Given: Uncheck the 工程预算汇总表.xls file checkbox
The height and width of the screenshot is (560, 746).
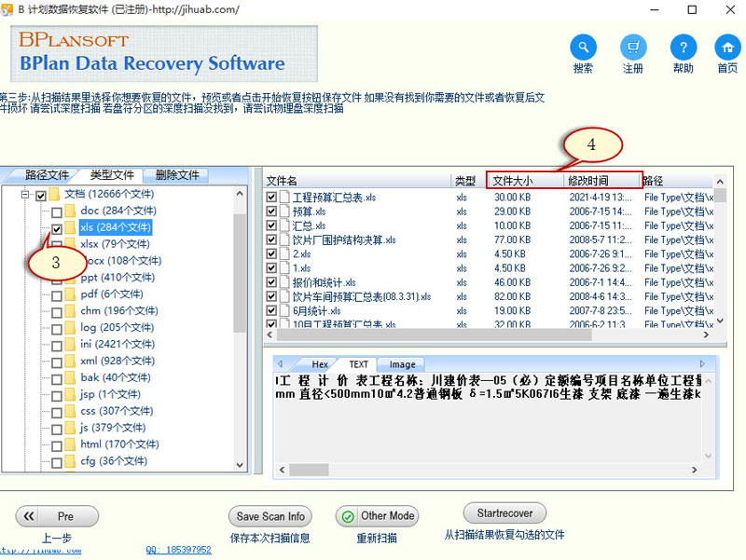Looking at the screenshot, I should [x=271, y=198].
